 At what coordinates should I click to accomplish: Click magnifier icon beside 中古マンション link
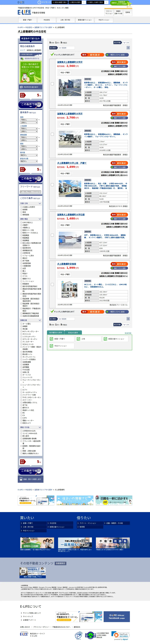pyautogui.click(x=51, y=346)
